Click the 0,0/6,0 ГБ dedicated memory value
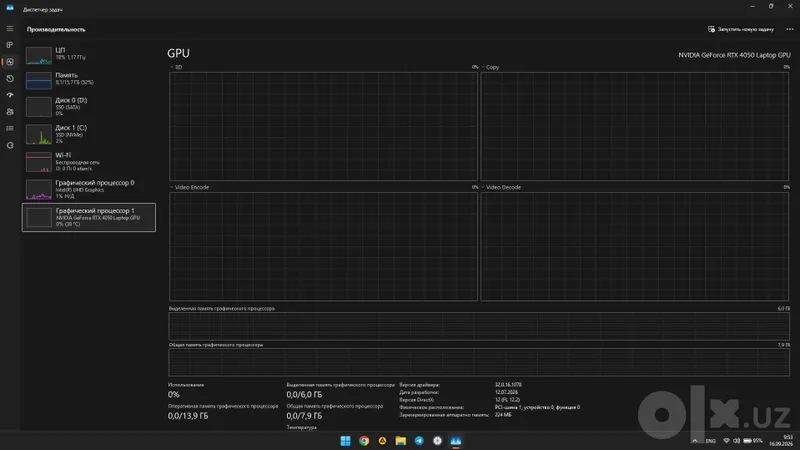The width and height of the screenshot is (800, 450). pos(304,394)
